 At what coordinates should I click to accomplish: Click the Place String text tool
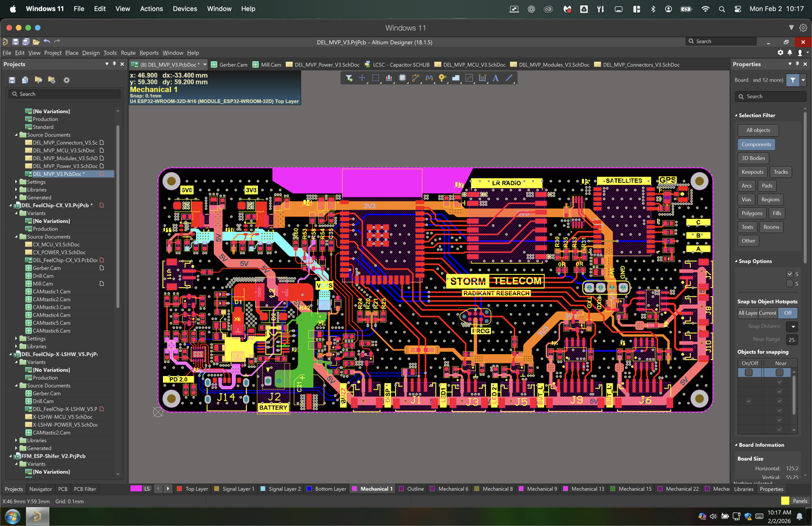(x=495, y=79)
